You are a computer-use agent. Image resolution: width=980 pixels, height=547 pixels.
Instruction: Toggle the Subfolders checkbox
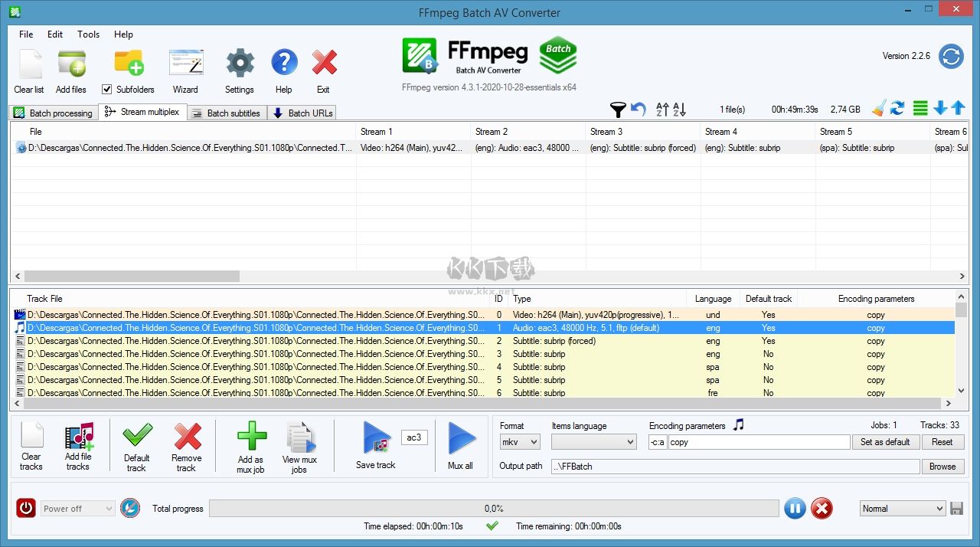tap(107, 89)
